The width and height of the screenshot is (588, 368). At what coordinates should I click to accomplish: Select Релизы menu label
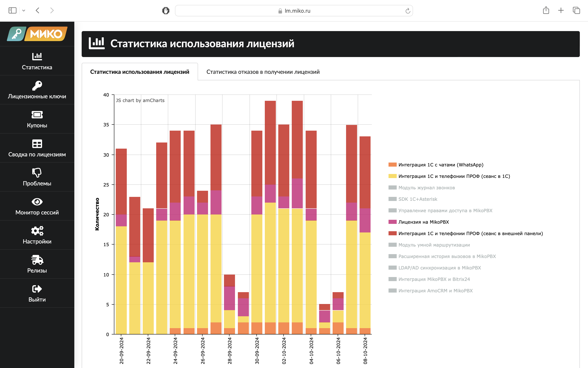point(37,270)
